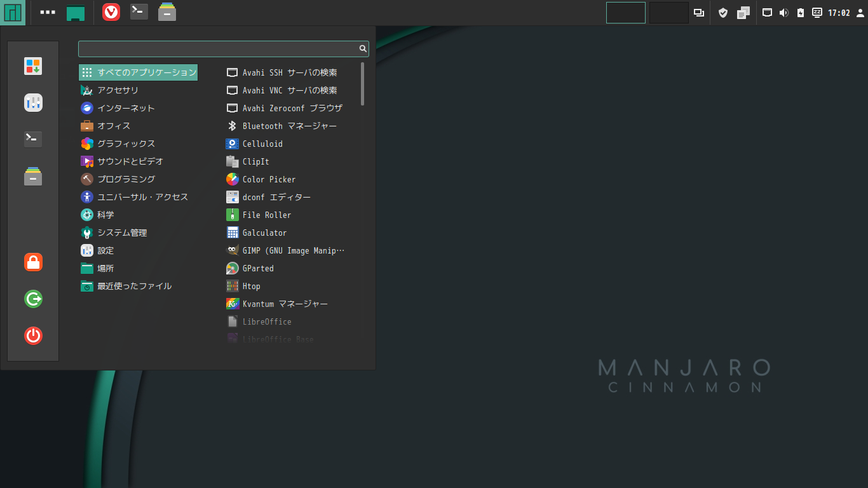Open the ClipIt clipboard tray icon
Screen dimensions: 868x488
click(743, 13)
